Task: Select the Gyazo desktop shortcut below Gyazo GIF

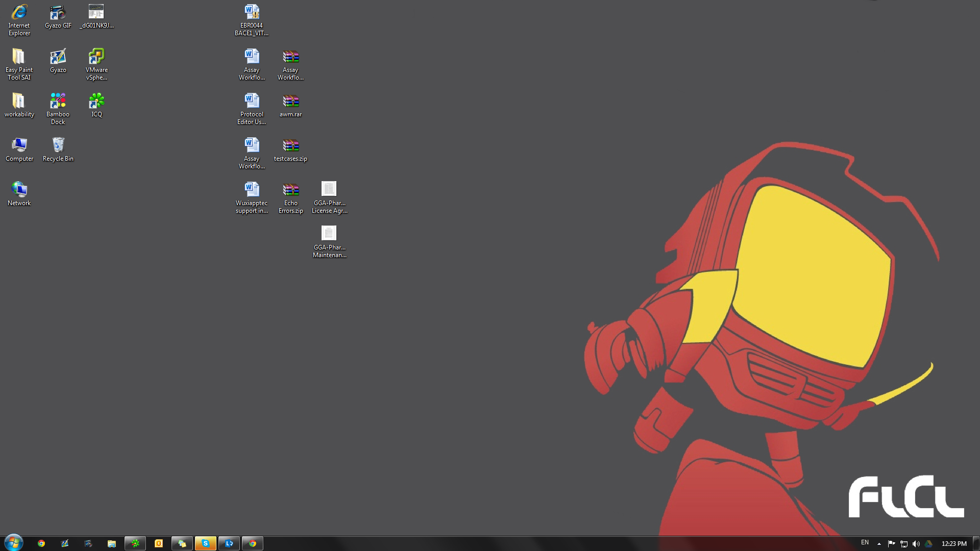Action: (58, 61)
